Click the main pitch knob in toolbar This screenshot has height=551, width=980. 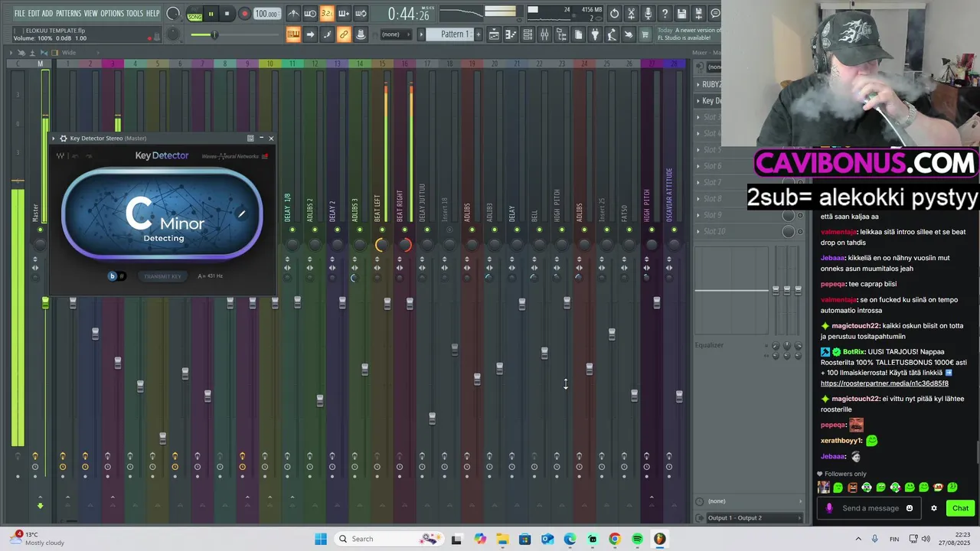tap(174, 34)
